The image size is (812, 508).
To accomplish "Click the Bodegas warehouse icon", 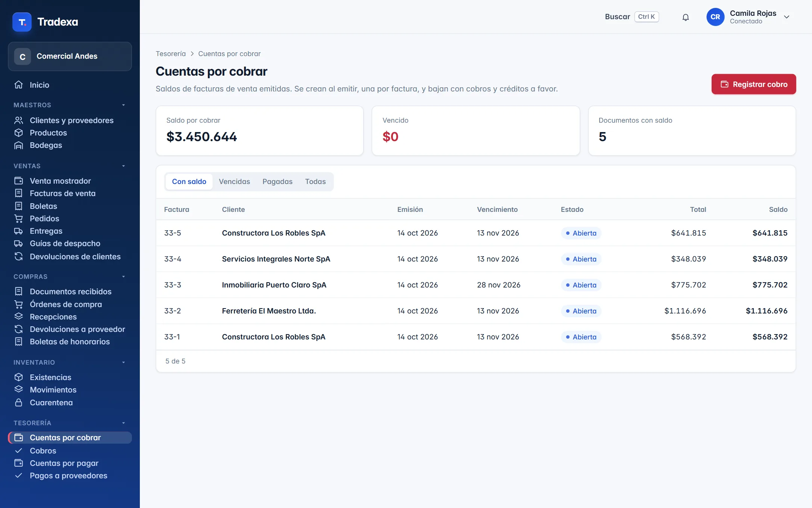I will click(x=18, y=145).
